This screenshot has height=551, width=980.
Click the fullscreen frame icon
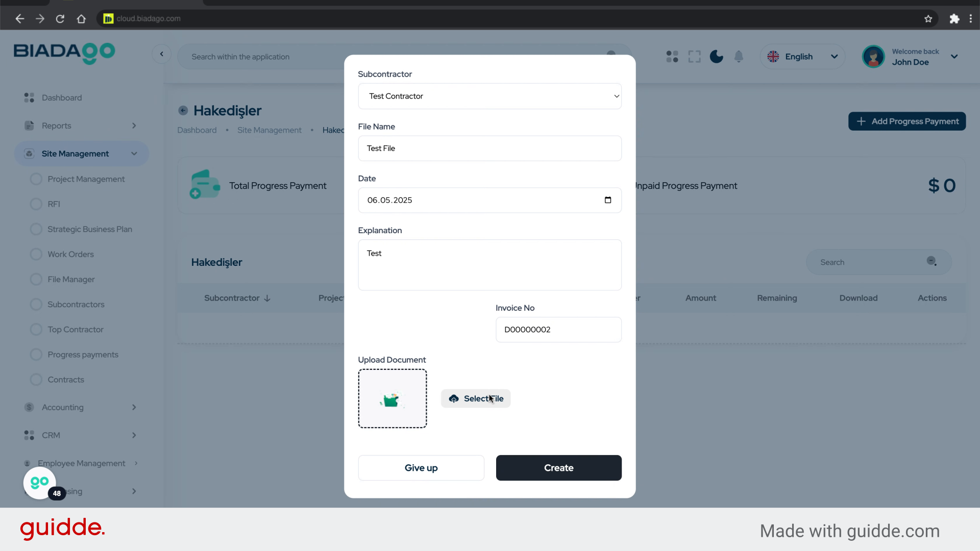[694, 57]
